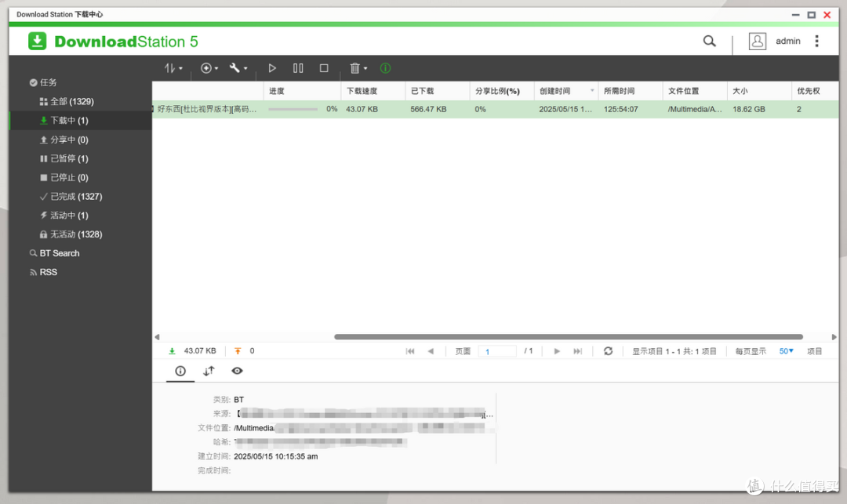Go to the previous page of results
Screen dimensions: 847x504
point(431,351)
